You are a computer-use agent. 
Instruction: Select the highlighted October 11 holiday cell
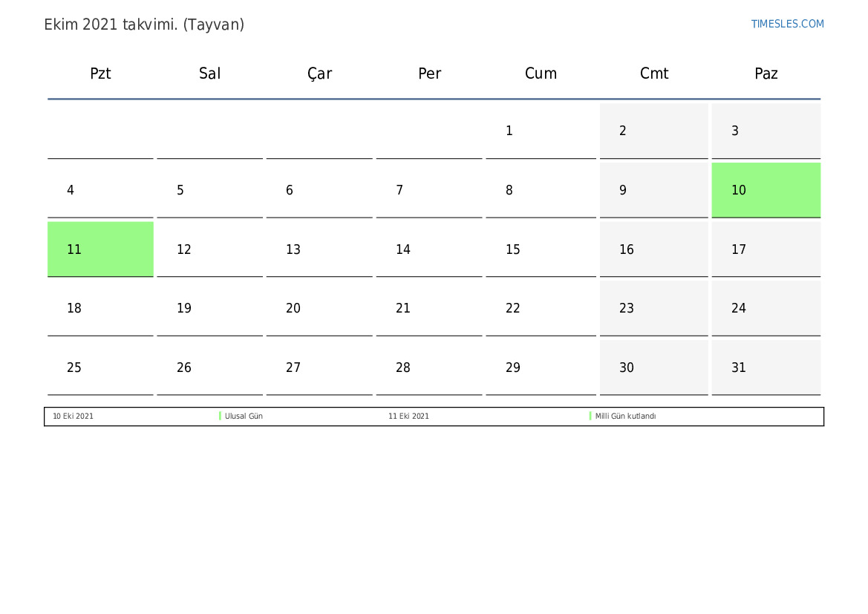pos(100,249)
